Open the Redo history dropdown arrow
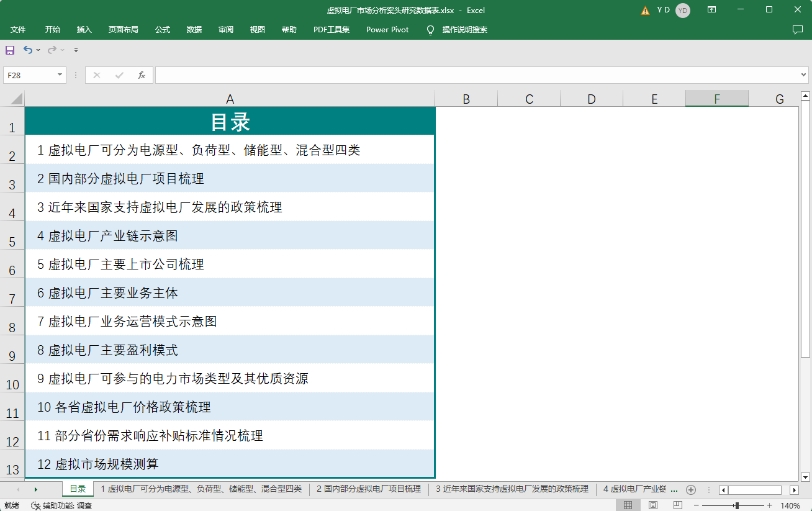 (x=63, y=50)
